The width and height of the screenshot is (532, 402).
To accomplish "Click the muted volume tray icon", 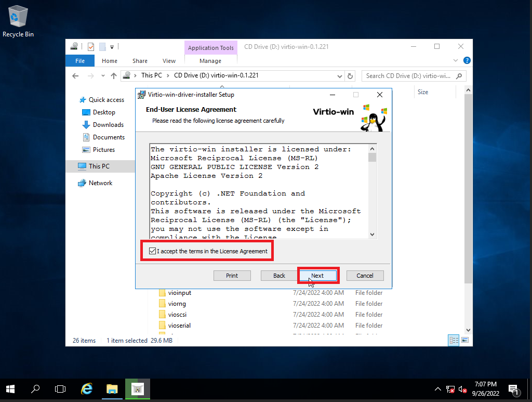I will click(x=462, y=390).
